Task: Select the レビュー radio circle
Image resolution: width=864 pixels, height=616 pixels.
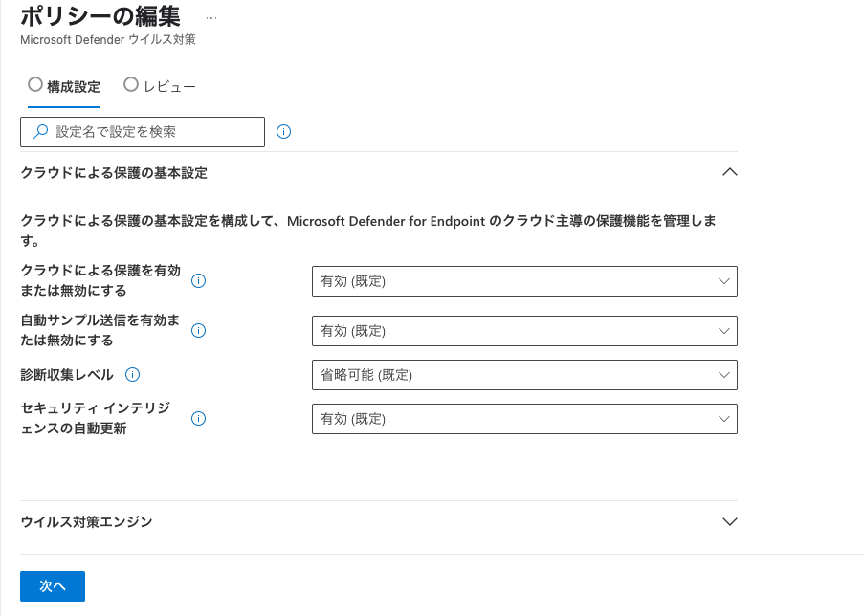Action: click(x=130, y=84)
